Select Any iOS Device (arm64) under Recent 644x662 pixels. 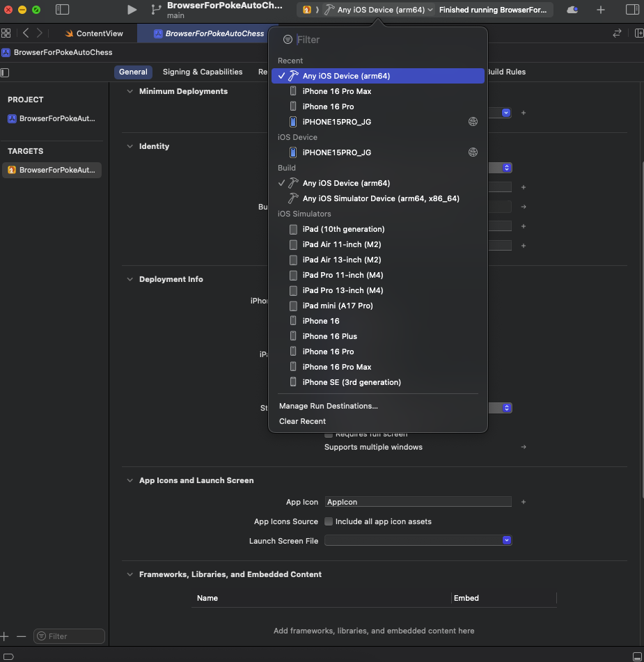[378, 76]
